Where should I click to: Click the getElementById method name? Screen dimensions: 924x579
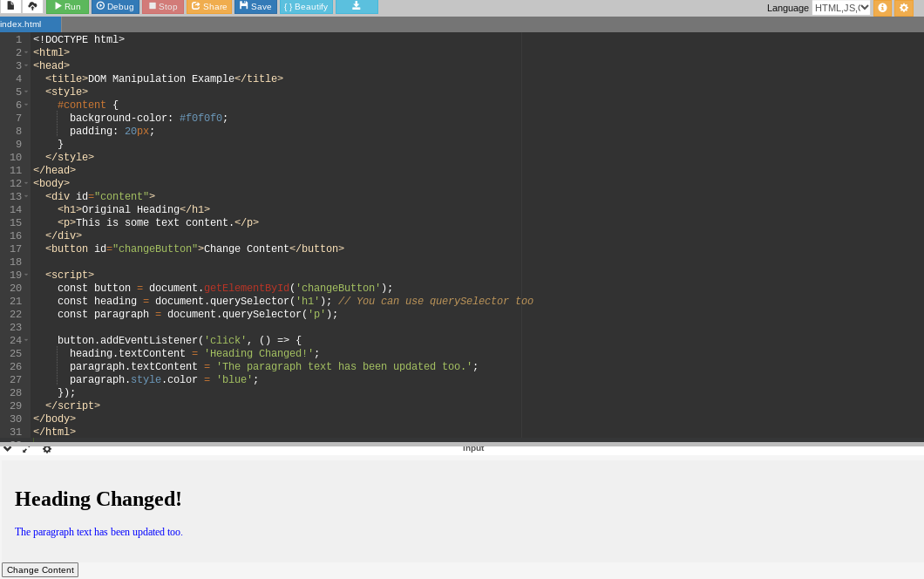(x=247, y=288)
